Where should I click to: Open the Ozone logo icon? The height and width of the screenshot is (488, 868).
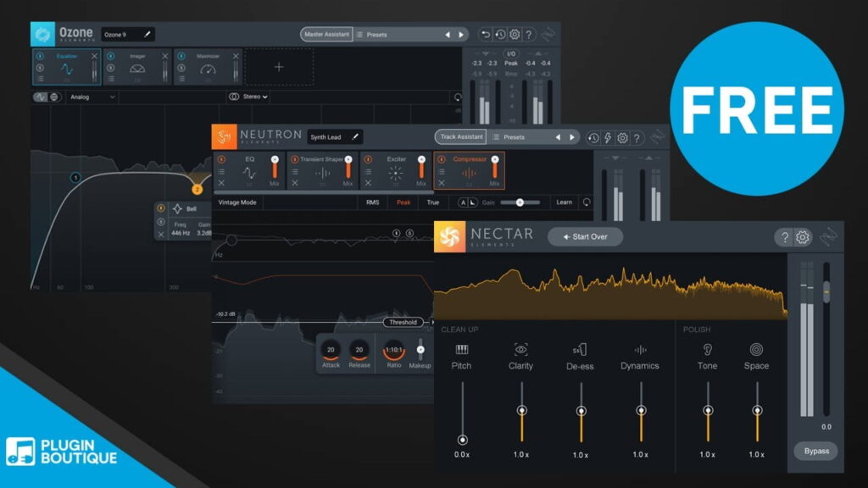[x=42, y=34]
